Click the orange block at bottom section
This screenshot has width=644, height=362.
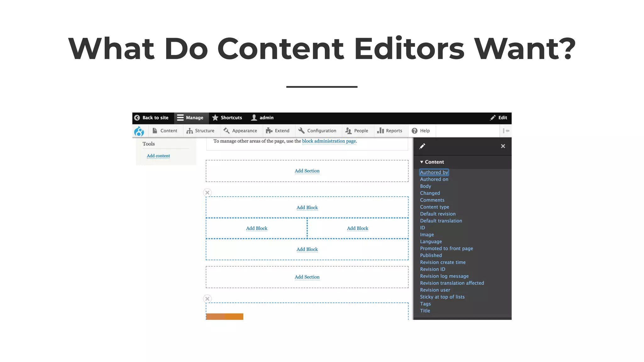(225, 316)
